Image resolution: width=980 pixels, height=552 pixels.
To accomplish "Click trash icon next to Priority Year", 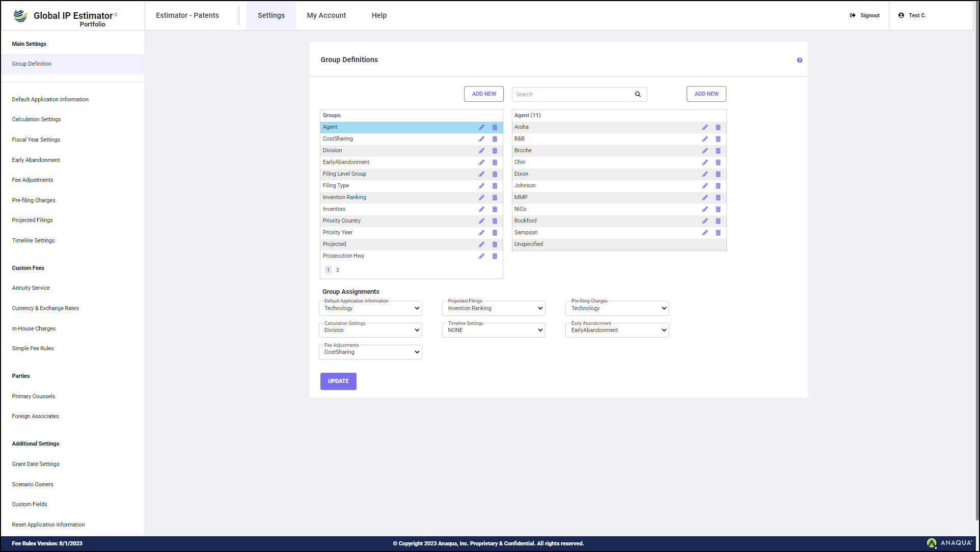I will click(x=495, y=233).
